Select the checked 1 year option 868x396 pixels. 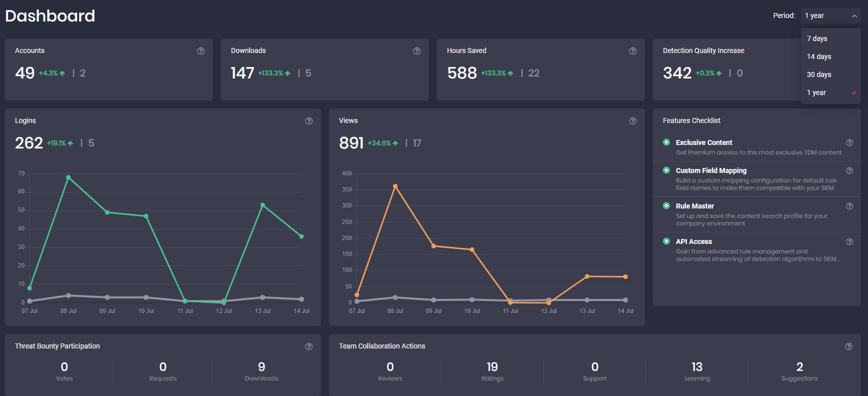click(816, 92)
